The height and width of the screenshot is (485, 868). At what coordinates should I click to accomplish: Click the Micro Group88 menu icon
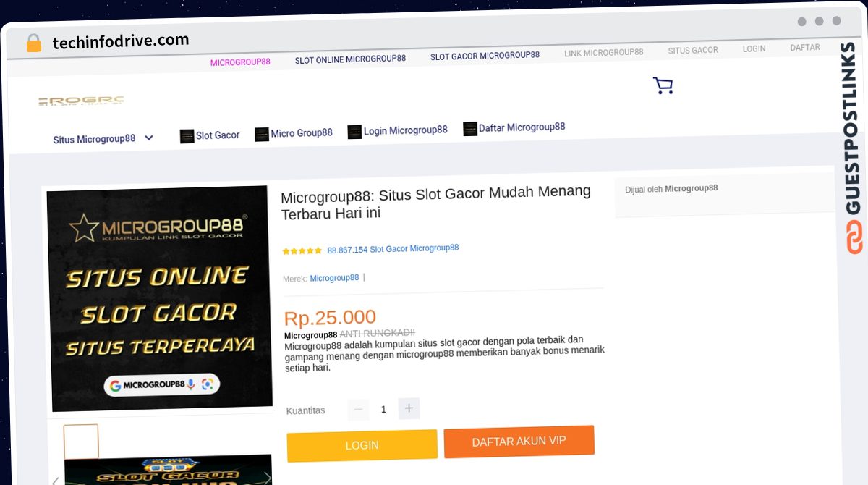(262, 135)
